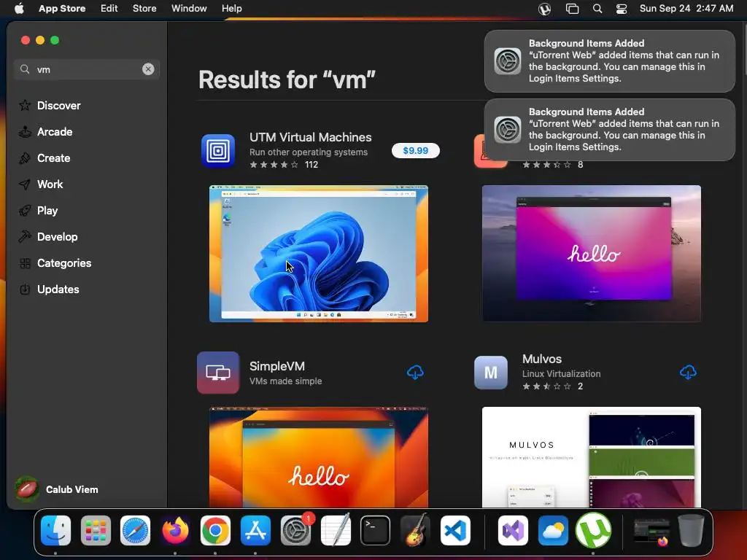Open Launchpad from the Dock
This screenshot has height=560, width=747.
[x=96, y=530]
